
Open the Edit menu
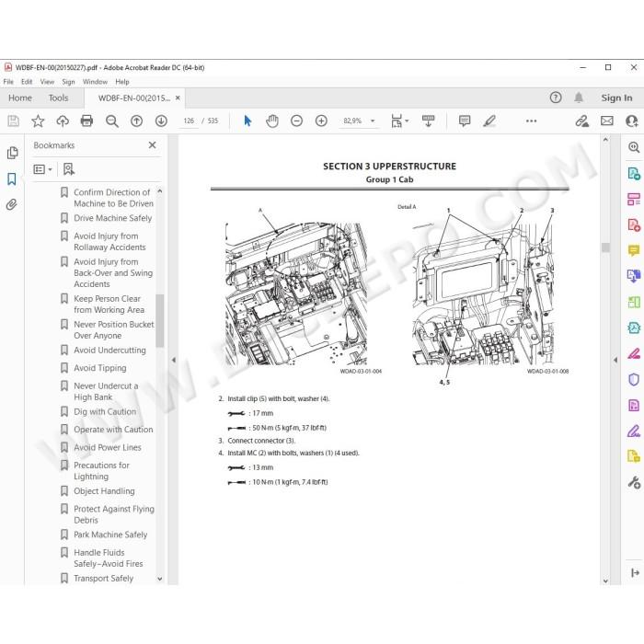[x=27, y=82]
